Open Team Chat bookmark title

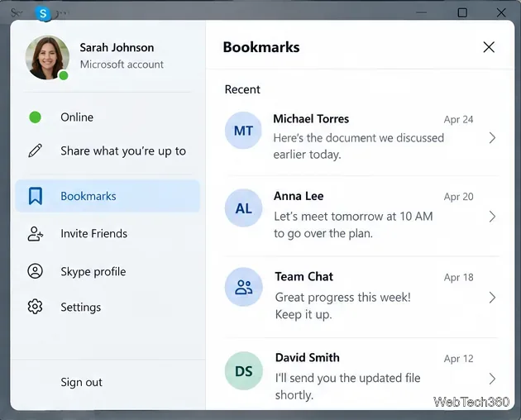pyautogui.click(x=304, y=276)
